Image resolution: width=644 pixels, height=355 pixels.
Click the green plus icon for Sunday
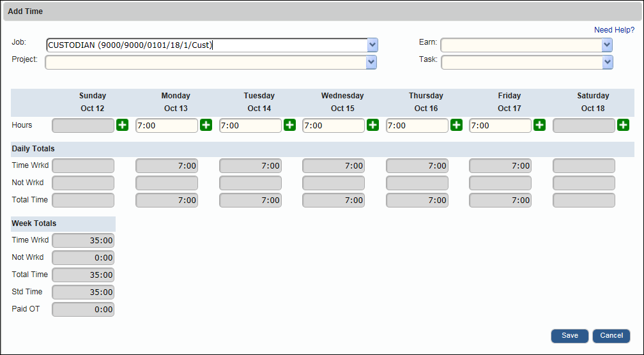(x=123, y=125)
